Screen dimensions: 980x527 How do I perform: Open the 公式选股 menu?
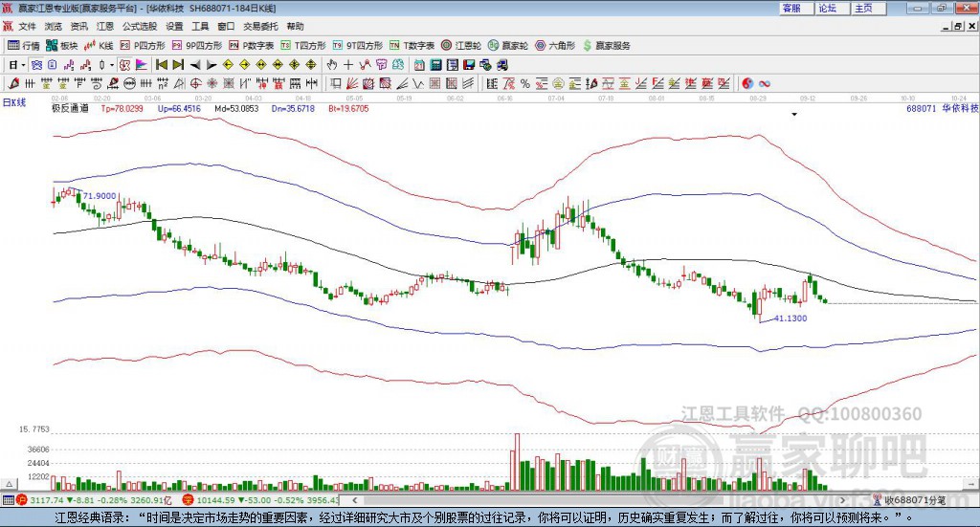[140, 26]
